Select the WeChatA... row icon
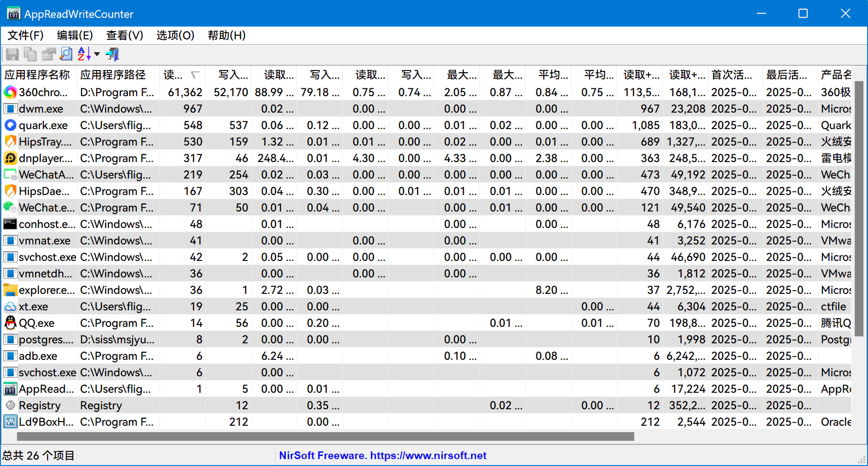 (x=10, y=175)
